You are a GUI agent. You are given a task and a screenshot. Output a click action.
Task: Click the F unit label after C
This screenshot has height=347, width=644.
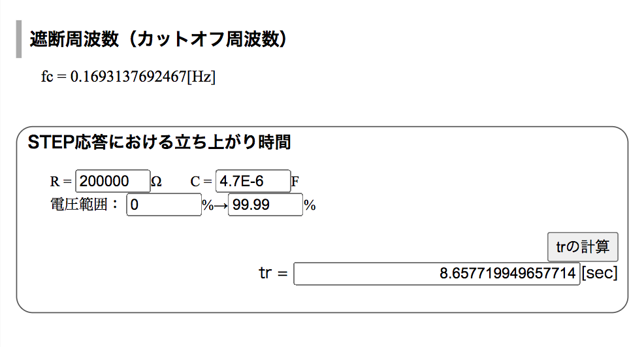click(295, 181)
